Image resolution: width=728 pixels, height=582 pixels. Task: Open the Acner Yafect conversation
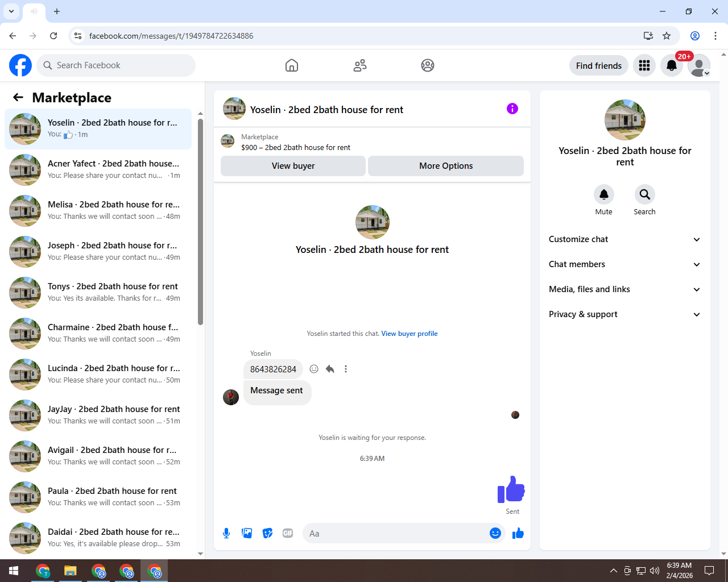click(x=98, y=170)
